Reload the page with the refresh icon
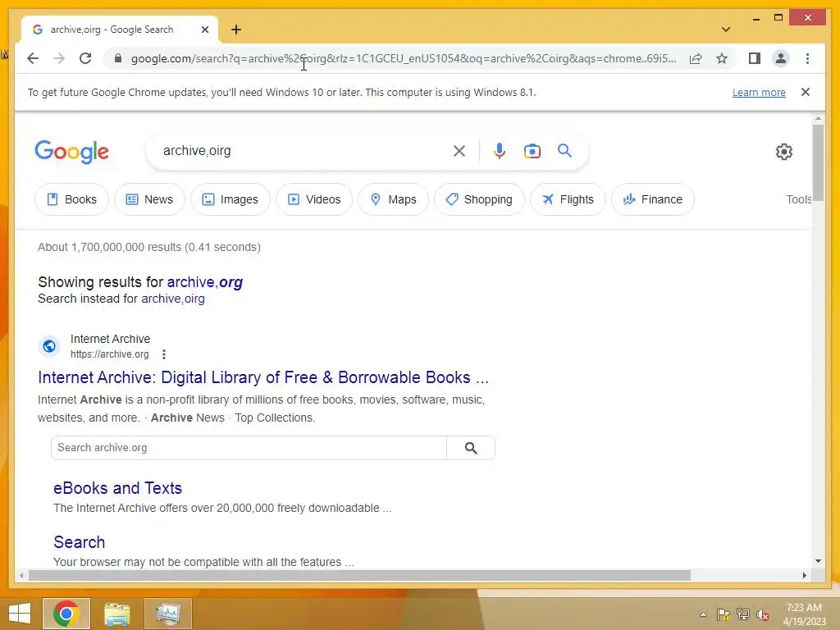 pos(85,58)
